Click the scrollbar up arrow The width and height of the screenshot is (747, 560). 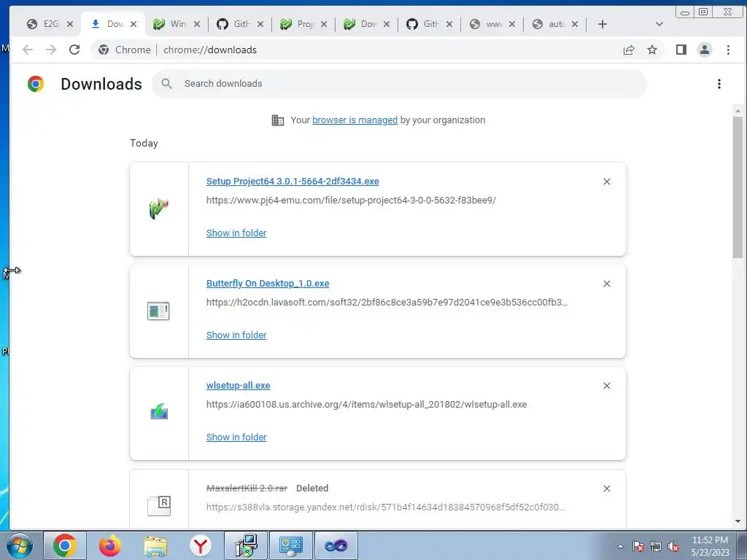pos(738,111)
